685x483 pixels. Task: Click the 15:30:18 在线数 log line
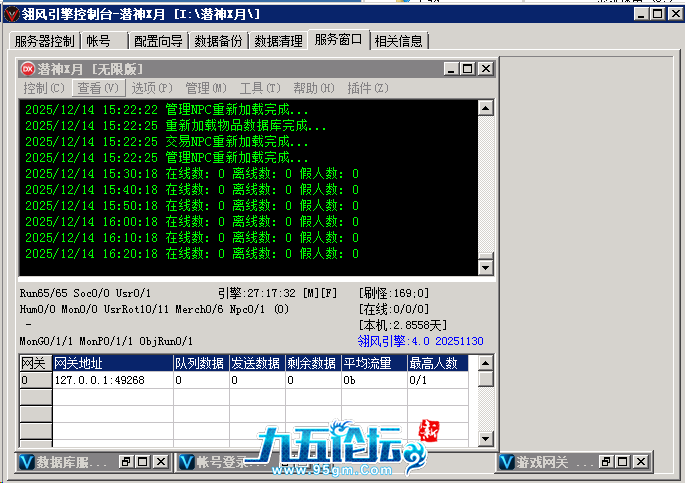pyautogui.click(x=192, y=174)
